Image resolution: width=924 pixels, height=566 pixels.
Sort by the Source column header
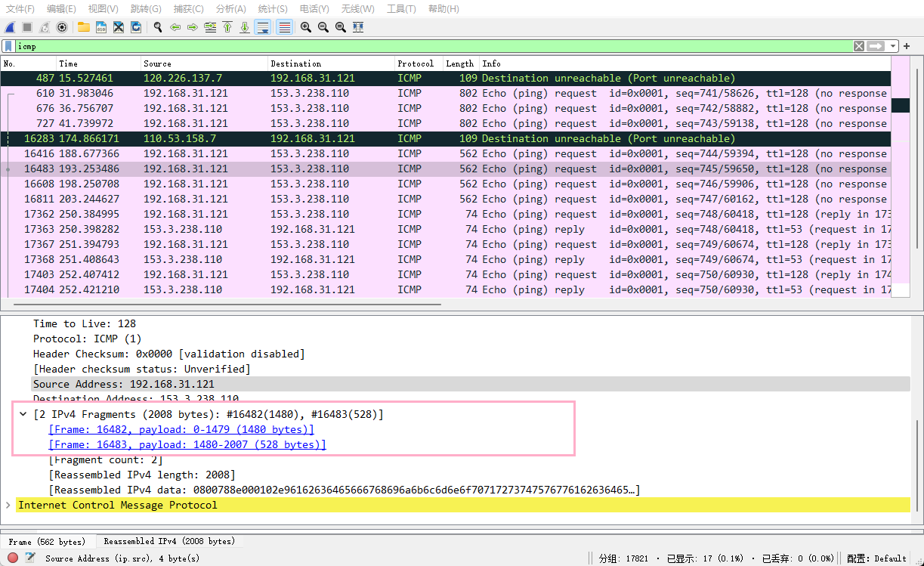click(x=204, y=63)
